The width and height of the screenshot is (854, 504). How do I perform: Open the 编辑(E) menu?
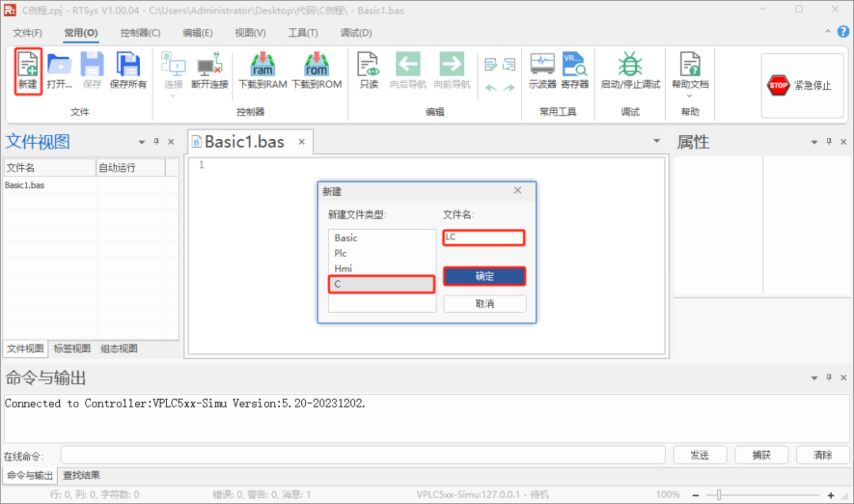coord(198,32)
